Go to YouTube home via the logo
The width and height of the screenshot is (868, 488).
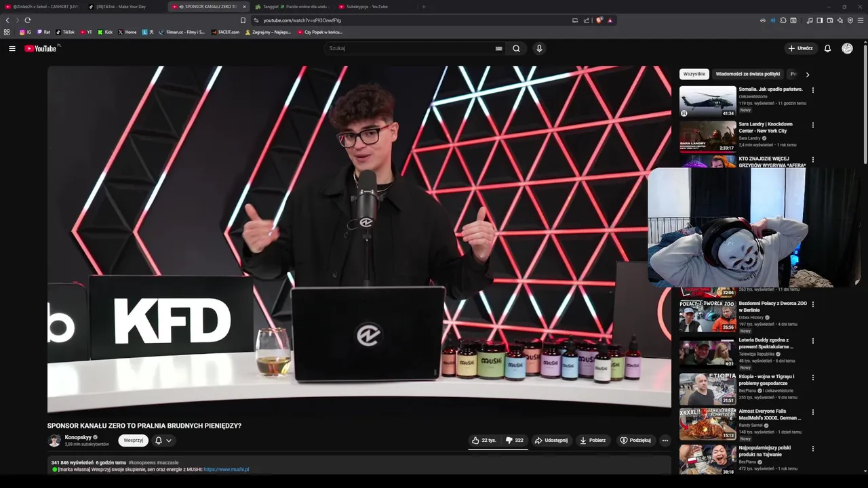(x=41, y=48)
